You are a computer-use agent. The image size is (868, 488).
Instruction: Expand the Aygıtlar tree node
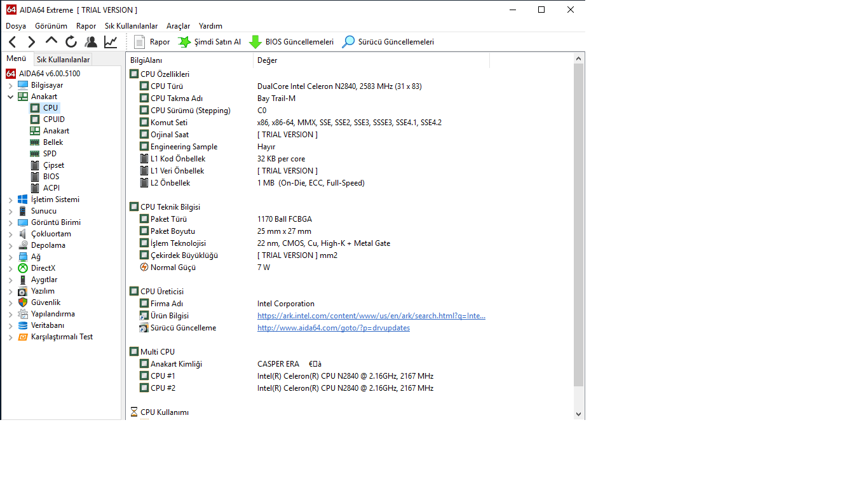click(x=10, y=280)
